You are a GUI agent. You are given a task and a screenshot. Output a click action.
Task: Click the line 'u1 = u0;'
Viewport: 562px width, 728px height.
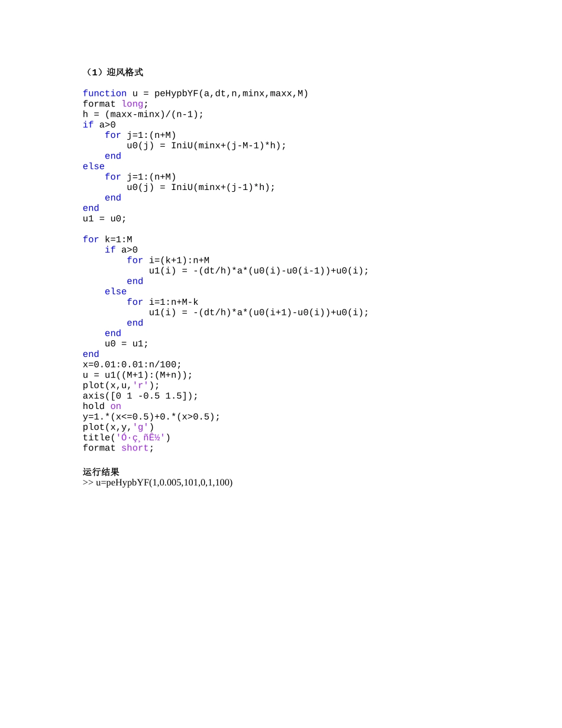[x=105, y=218]
